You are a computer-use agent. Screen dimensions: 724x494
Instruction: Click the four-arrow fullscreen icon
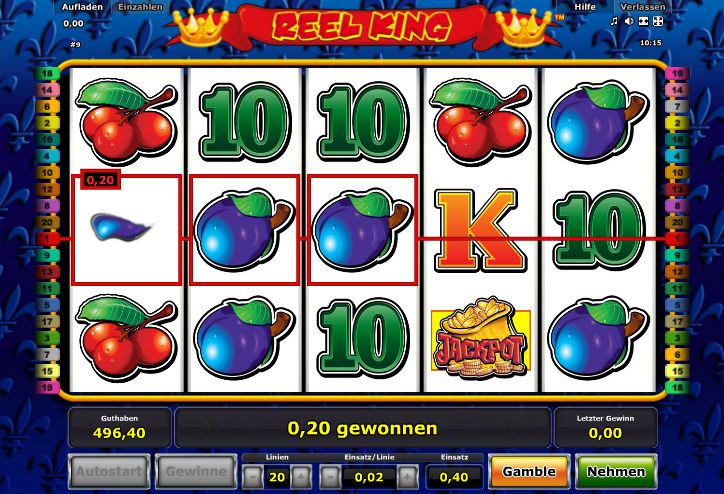[658, 21]
